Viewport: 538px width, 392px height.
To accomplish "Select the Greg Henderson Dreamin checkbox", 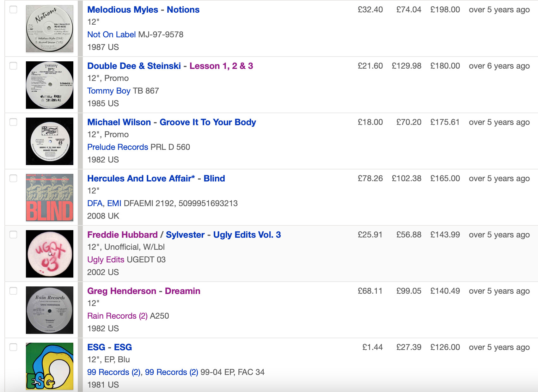I will [13, 291].
